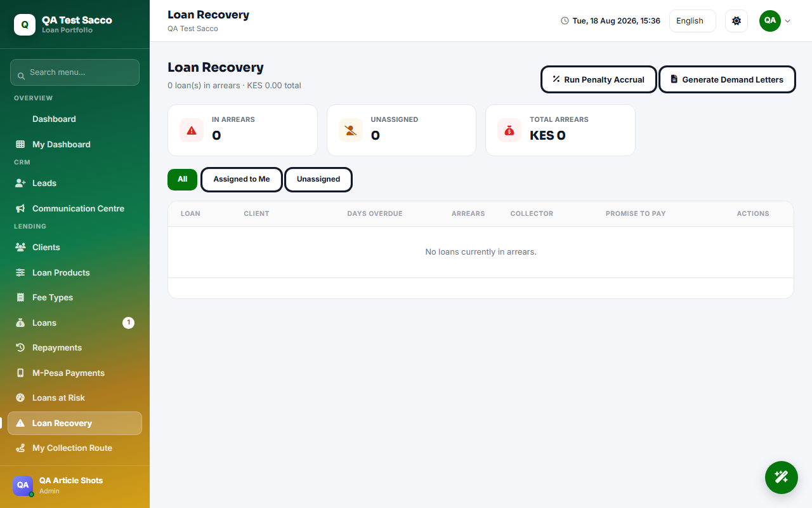Screen dimensions: 812x508
Task: Click the Unassigned user-slash icon
Action: [350, 130]
